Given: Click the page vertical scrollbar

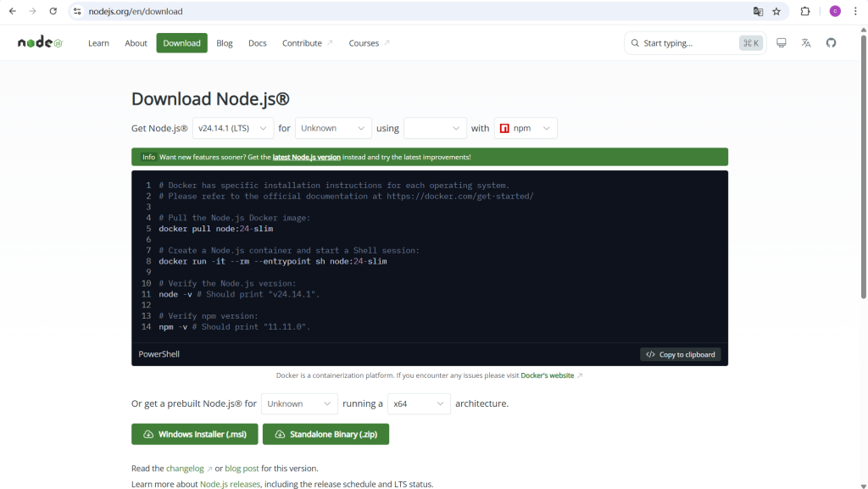Looking at the screenshot, I should pyautogui.click(x=864, y=169).
